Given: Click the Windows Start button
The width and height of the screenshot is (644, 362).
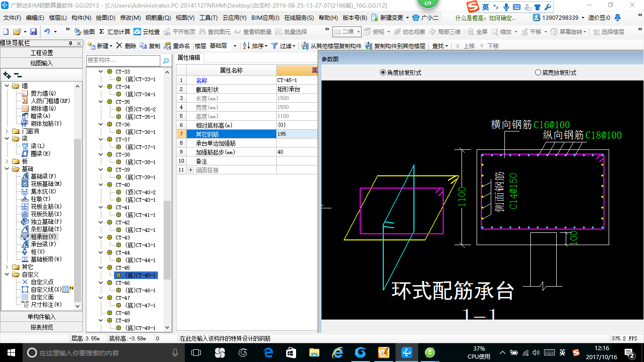Looking at the screenshot, I should coord(11,353).
